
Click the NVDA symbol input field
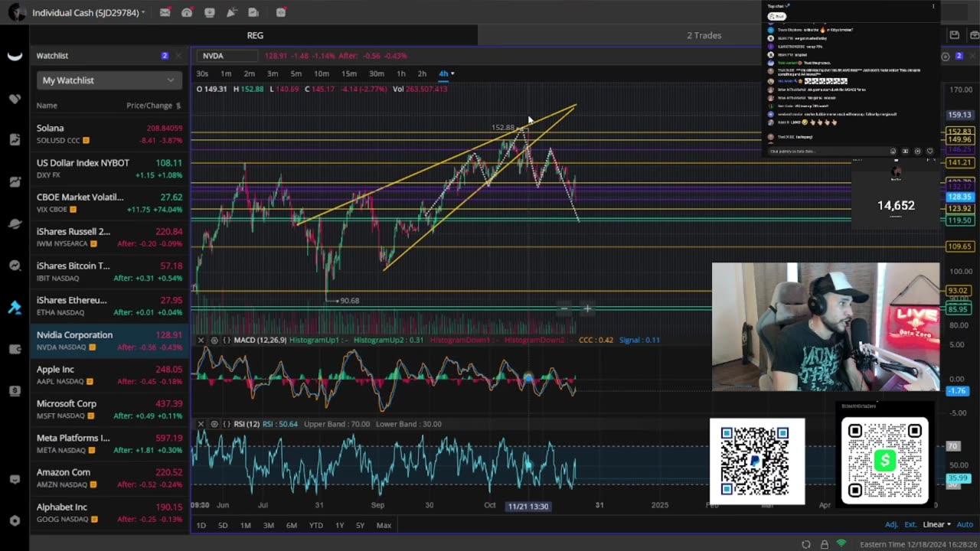click(227, 56)
